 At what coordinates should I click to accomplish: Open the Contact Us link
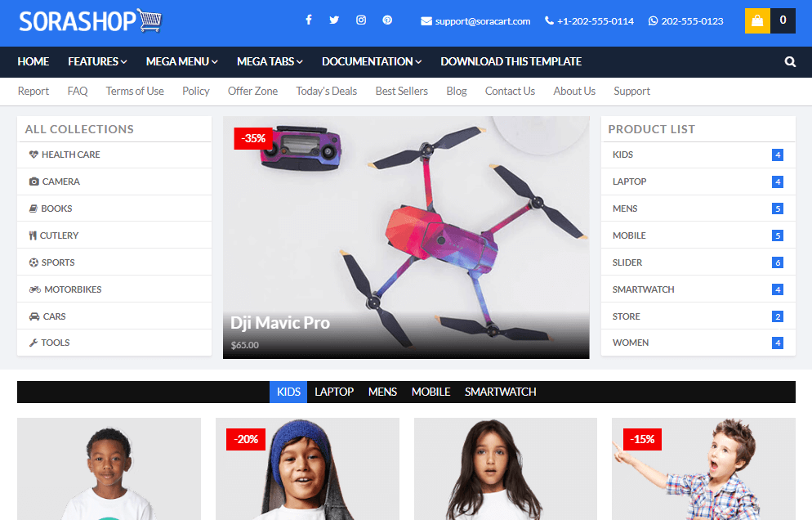click(x=510, y=92)
